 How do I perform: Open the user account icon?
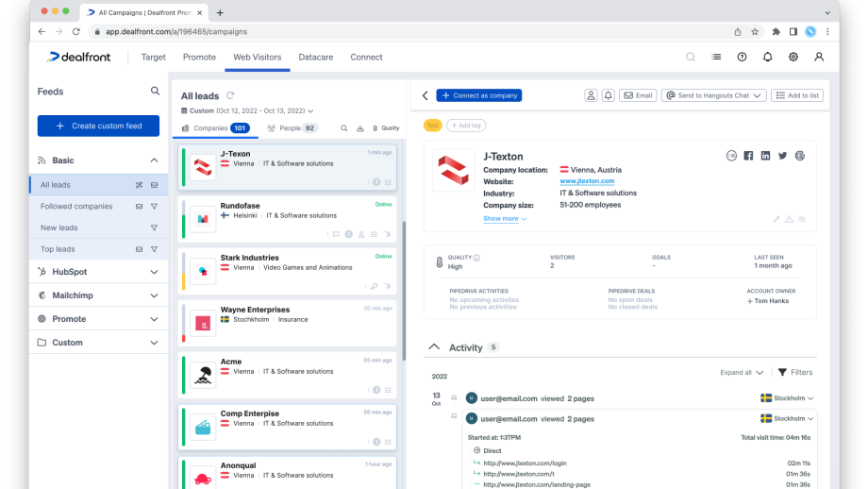click(x=819, y=57)
